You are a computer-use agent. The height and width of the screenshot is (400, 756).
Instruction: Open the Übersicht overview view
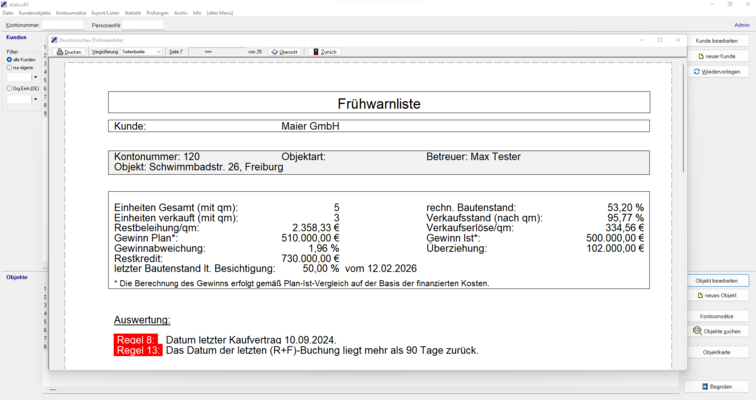[x=285, y=51]
